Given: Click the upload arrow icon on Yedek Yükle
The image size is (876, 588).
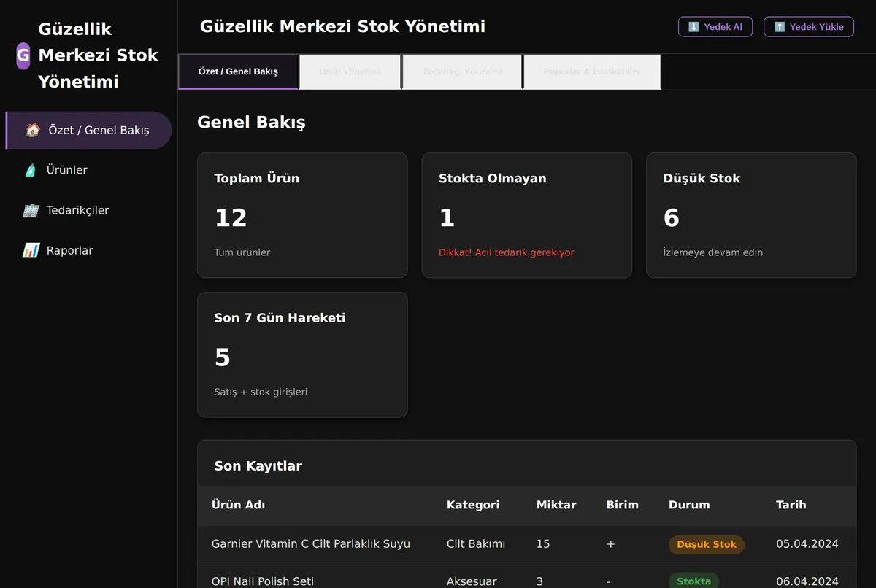Looking at the screenshot, I should 780,27.
